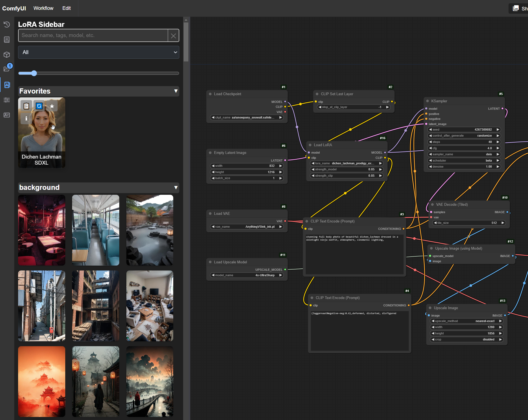528x420 pixels.
Task: Open the node library book icon
Action: (7, 40)
